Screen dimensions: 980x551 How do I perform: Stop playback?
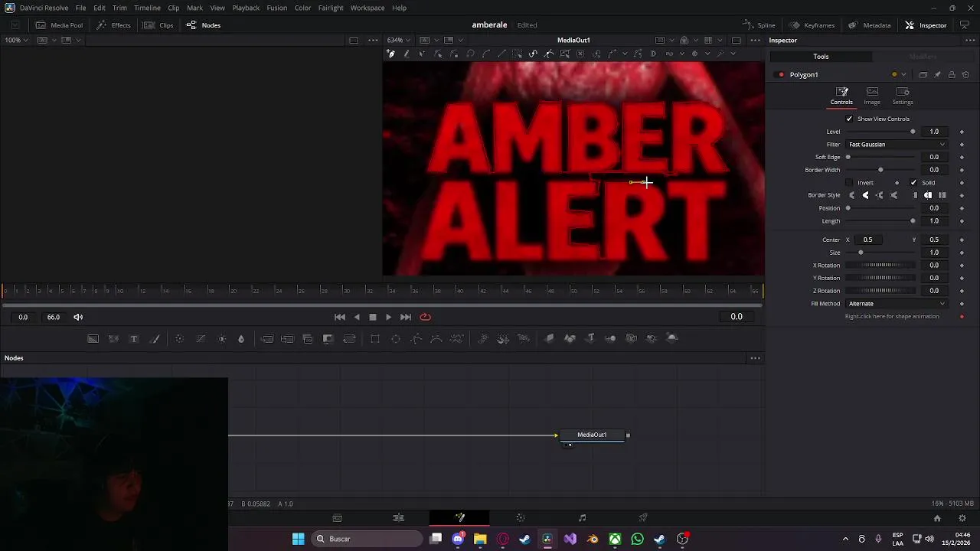pyautogui.click(x=373, y=317)
